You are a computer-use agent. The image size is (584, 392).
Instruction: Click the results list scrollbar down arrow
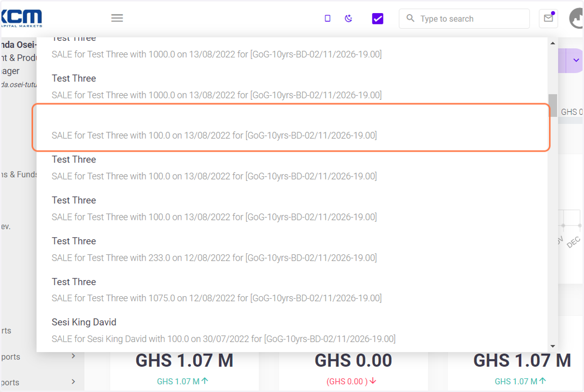552,346
